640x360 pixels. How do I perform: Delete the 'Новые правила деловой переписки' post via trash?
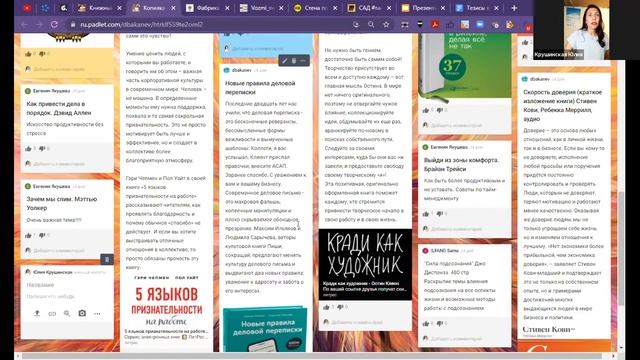pos(293,61)
